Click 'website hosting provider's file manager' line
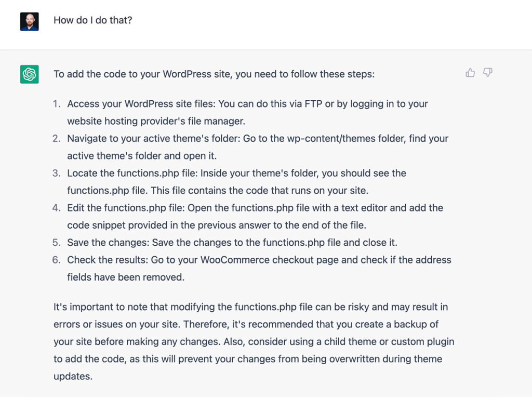Image resolution: width=532 pixels, height=397 pixels. point(156,121)
